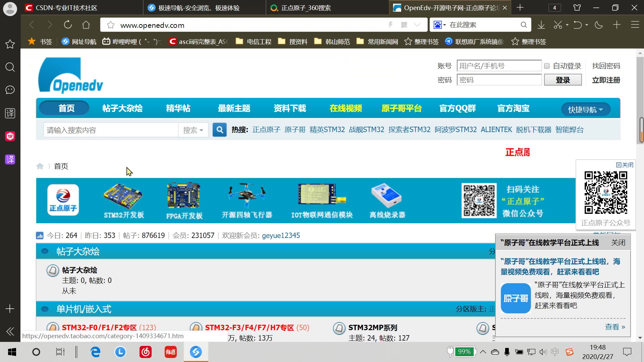This screenshot has width=644, height=362.
Task: Expand the undo-close dropdown arrow
Action: (x=587, y=25)
